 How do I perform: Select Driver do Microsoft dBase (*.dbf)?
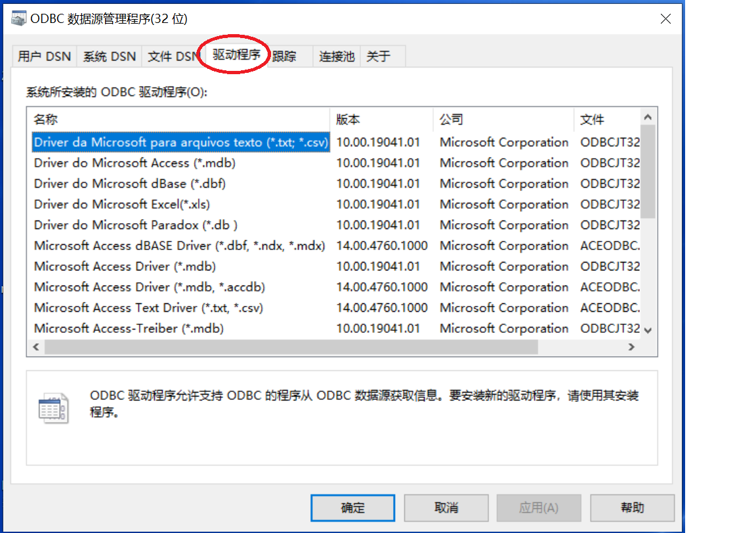pyautogui.click(x=335, y=184)
